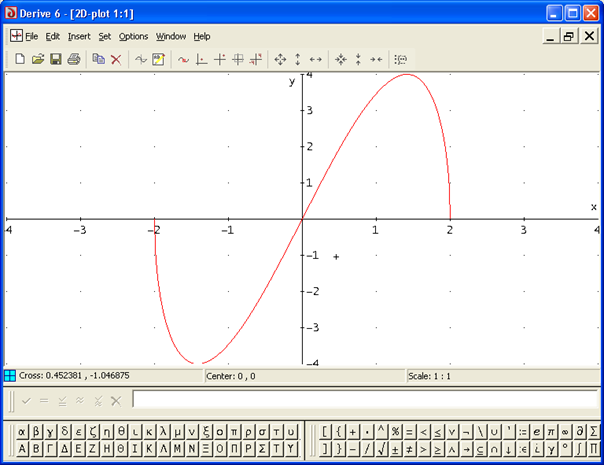Click the horizontal double-arrow zoom icon

[x=316, y=60]
